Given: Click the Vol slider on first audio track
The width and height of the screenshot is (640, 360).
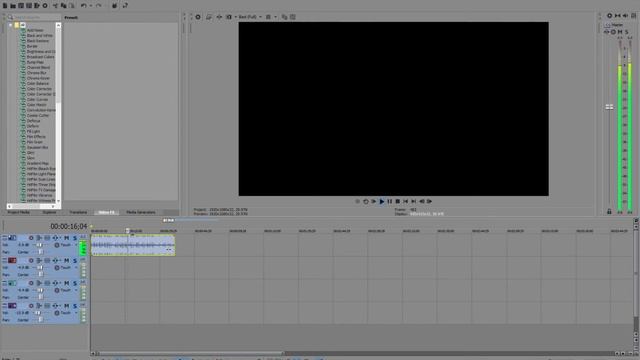Looking at the screenshot, I should [40, 245].
